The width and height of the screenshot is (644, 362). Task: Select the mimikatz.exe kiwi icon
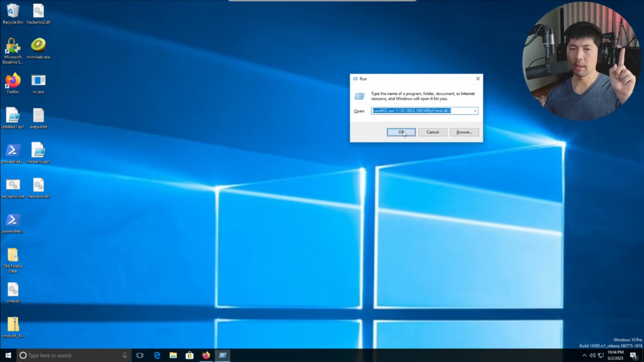(38, 48)
